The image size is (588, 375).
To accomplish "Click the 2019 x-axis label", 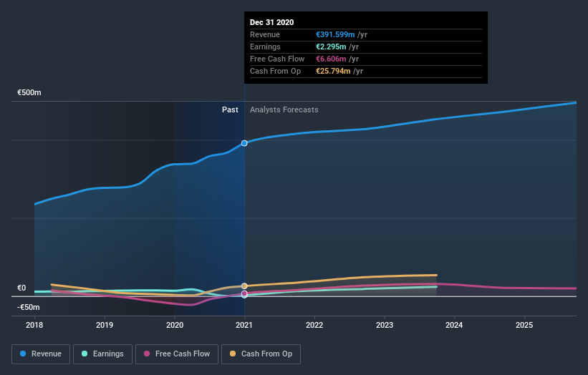I will pos(105,325).
